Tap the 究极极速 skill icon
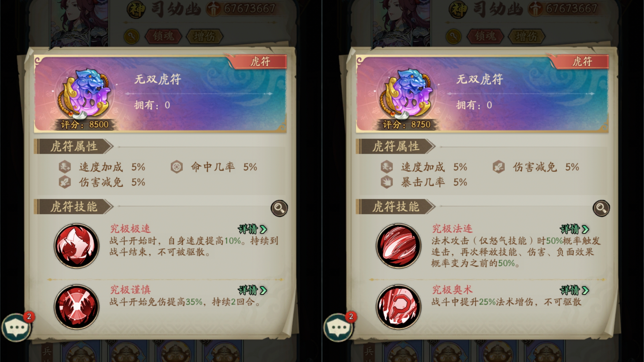 point(77,246)
